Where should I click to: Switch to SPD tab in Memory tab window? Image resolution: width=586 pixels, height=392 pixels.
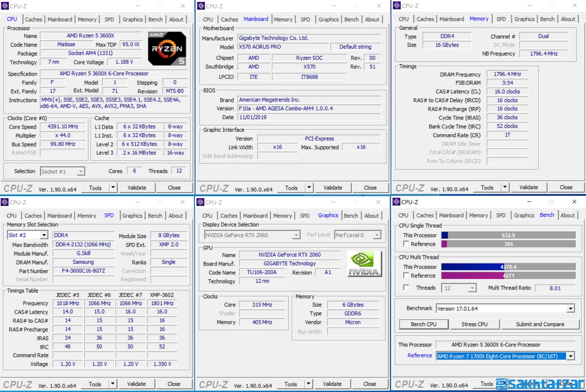(x=501, y=19)
